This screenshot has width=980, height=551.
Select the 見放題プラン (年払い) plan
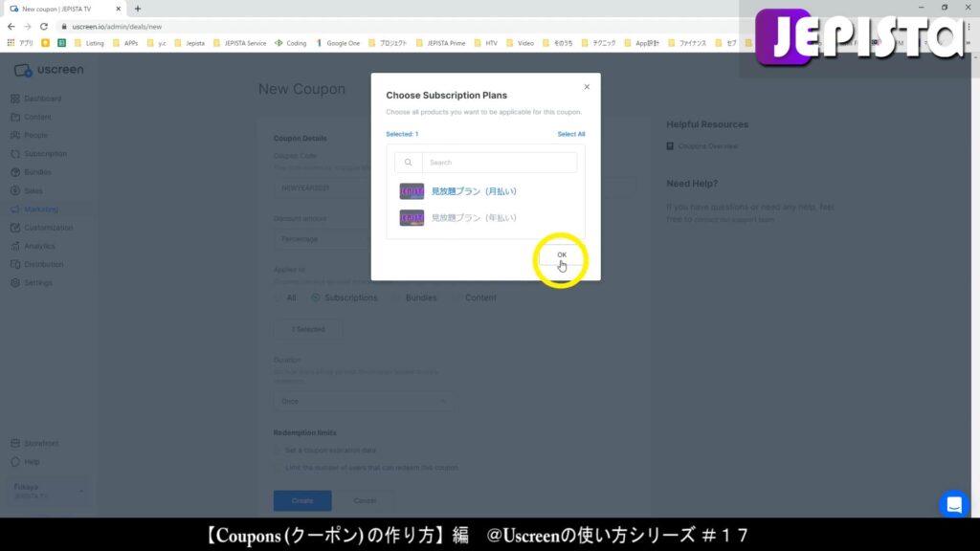485,218
